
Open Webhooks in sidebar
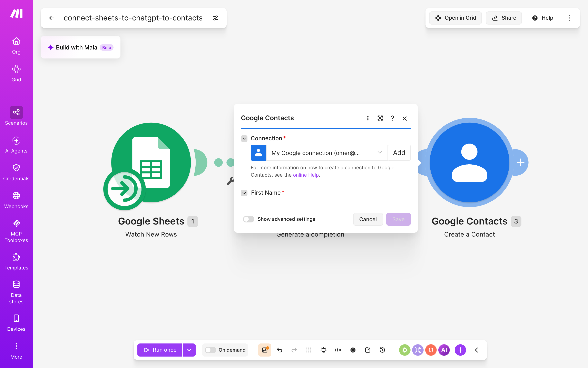pyautogui.click(x=16, y=200)
